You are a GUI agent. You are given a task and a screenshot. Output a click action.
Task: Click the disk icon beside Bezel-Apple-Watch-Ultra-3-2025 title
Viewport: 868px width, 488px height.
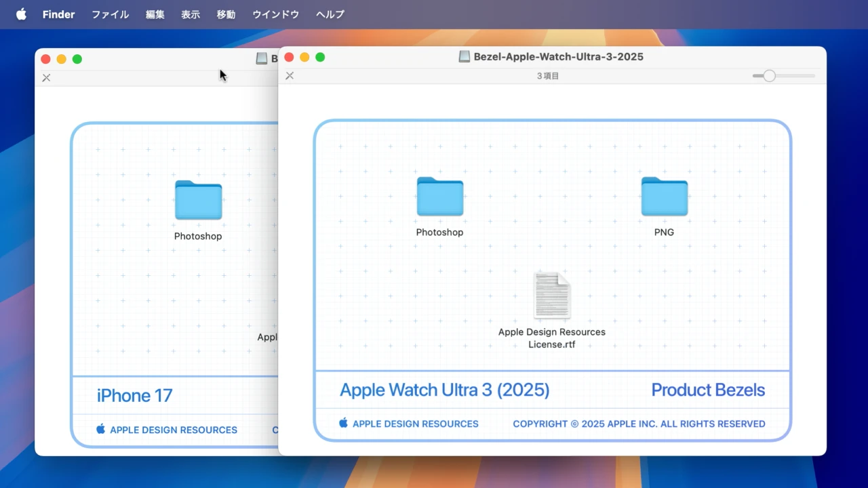[465, 57]
